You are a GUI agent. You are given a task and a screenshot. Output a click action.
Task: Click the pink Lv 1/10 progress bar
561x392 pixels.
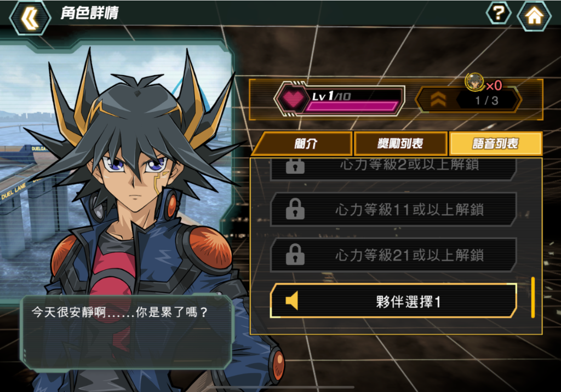click(x=352, y=107)
